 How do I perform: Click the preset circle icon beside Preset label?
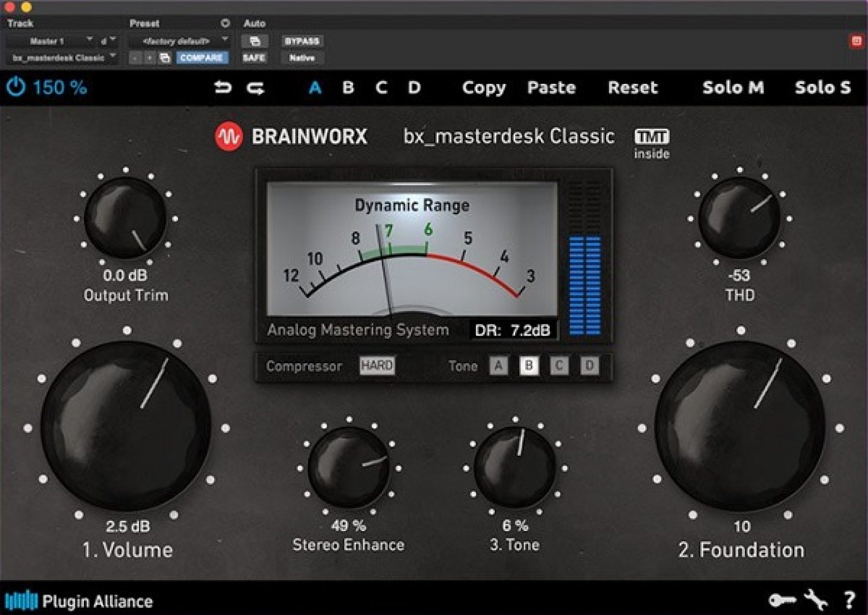tap(225, 23)
